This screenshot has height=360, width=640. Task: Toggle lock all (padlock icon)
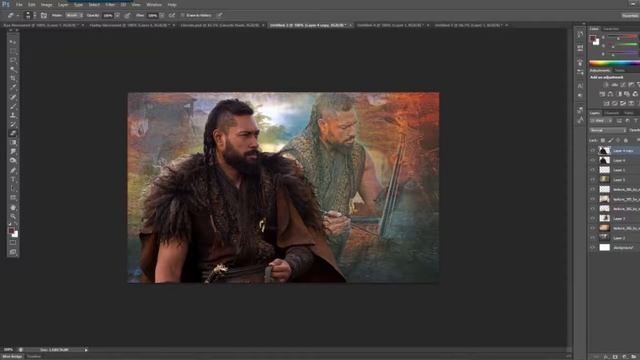coord(626,140)
